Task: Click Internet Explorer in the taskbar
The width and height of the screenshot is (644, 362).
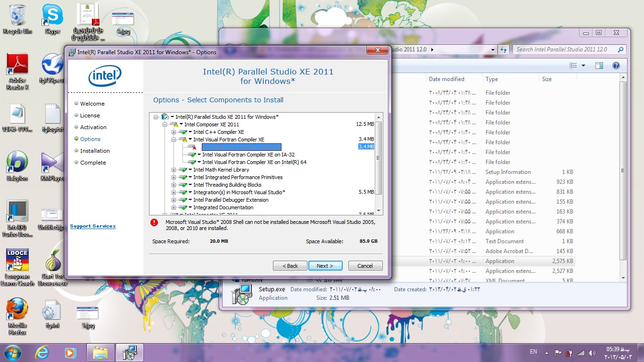Action: (x=42, y=352)
